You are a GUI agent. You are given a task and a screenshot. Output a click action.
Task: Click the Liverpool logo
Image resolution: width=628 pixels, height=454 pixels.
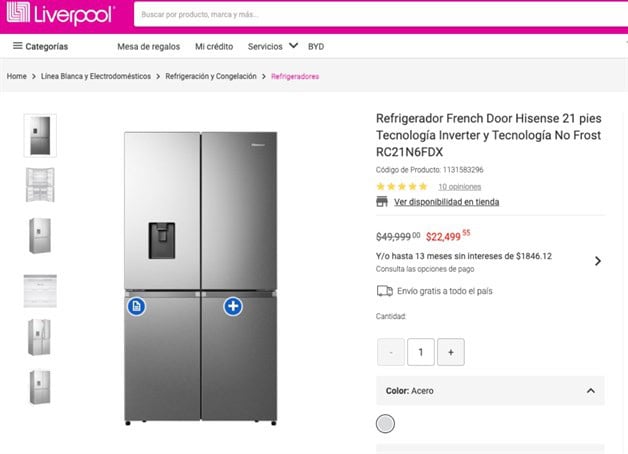(x=64, y=15)
